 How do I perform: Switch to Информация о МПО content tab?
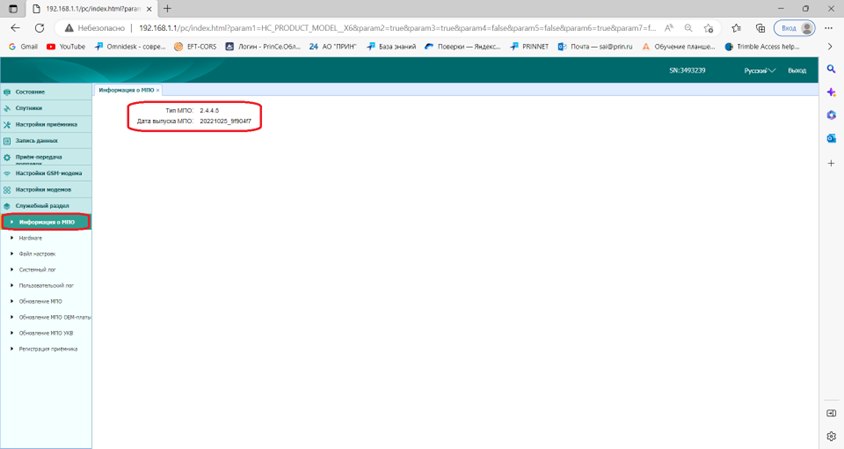point(126,90)
